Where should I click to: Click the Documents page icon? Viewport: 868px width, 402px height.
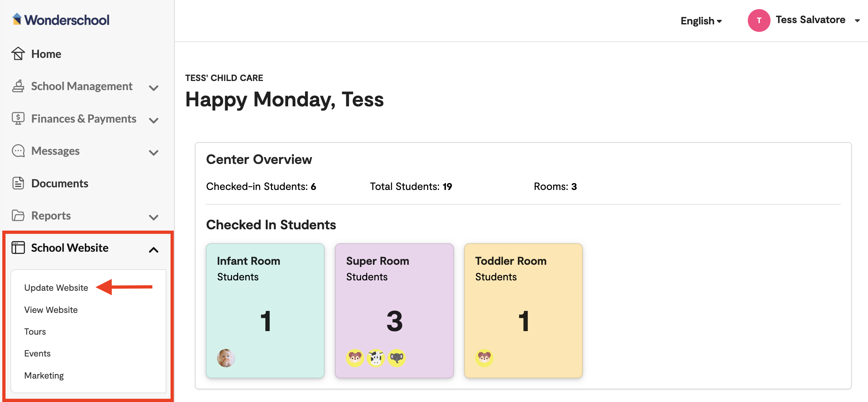[x=18, y=183]
